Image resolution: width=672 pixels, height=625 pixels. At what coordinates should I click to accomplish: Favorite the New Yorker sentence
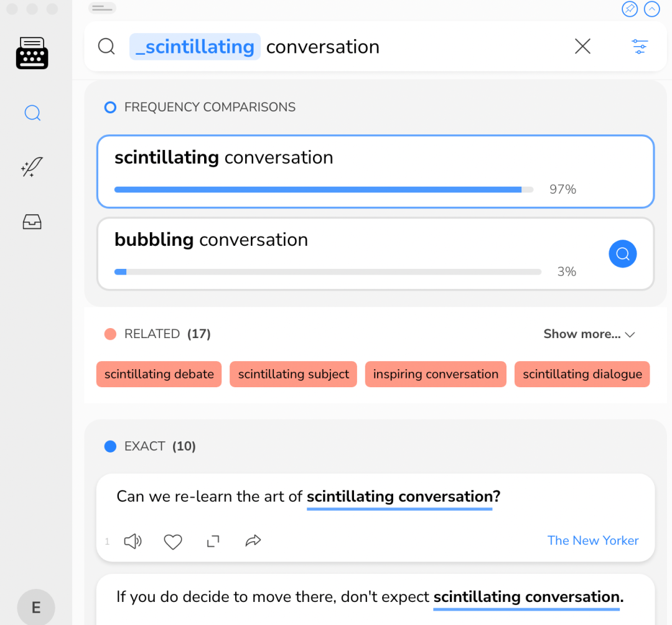click(172, 542)
